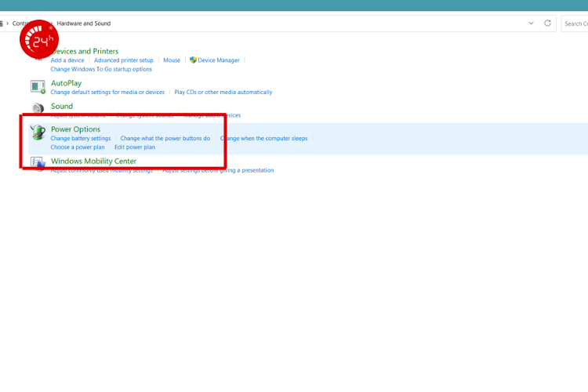Screen dimensions: 588x392
Task: Open Play CDs or other media automatically
Action: 223,93
